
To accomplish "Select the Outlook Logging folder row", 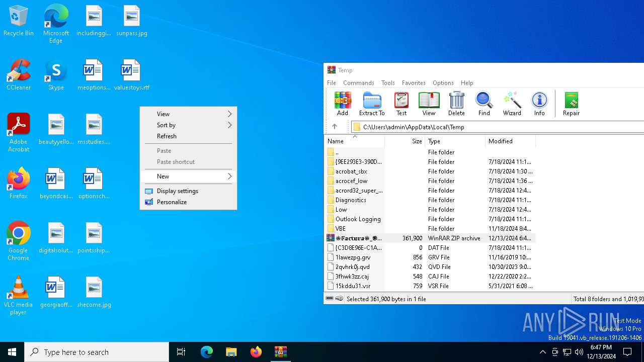I will click(430, 219).
